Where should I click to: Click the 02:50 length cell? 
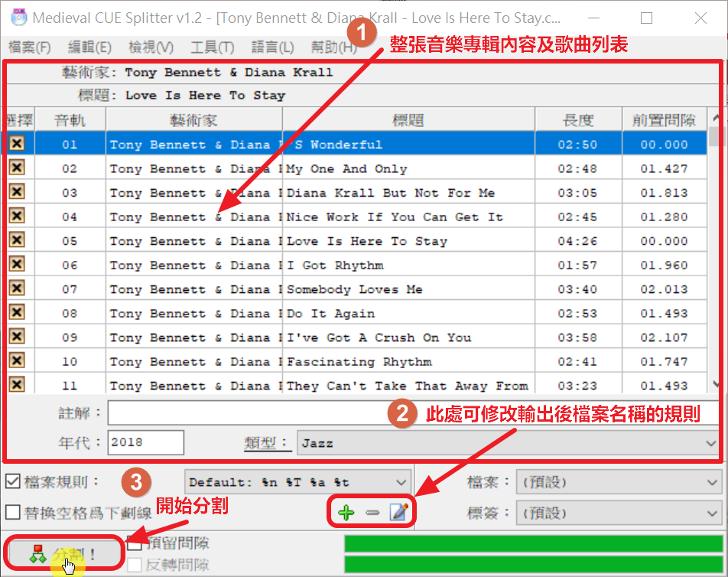578,145
